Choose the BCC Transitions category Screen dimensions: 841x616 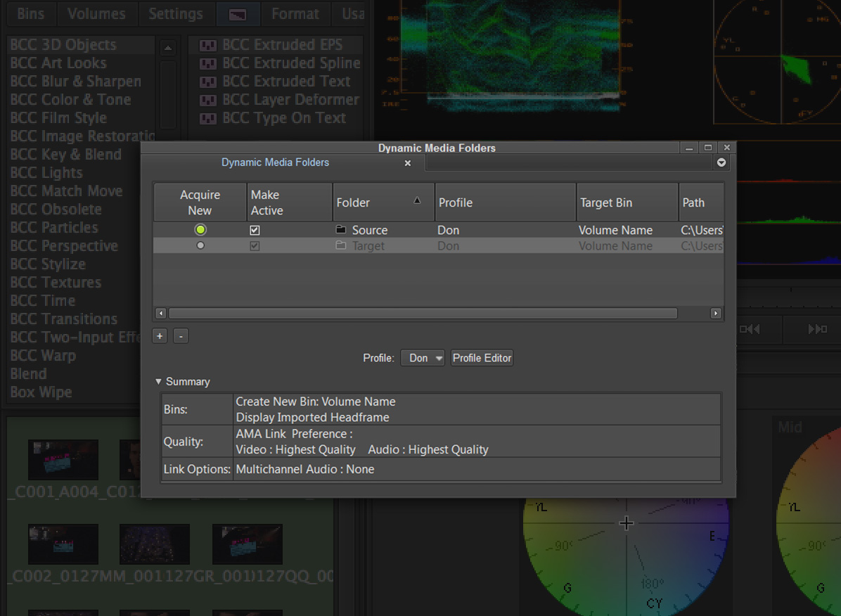click(64, 318)
